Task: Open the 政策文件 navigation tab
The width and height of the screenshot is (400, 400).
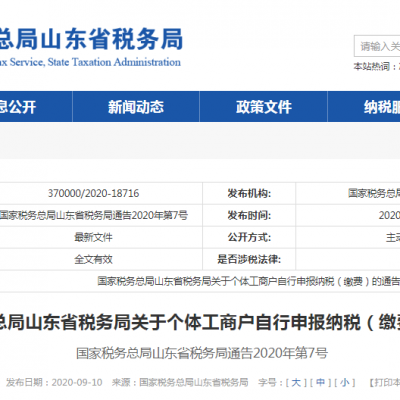Action: point(263,107)
